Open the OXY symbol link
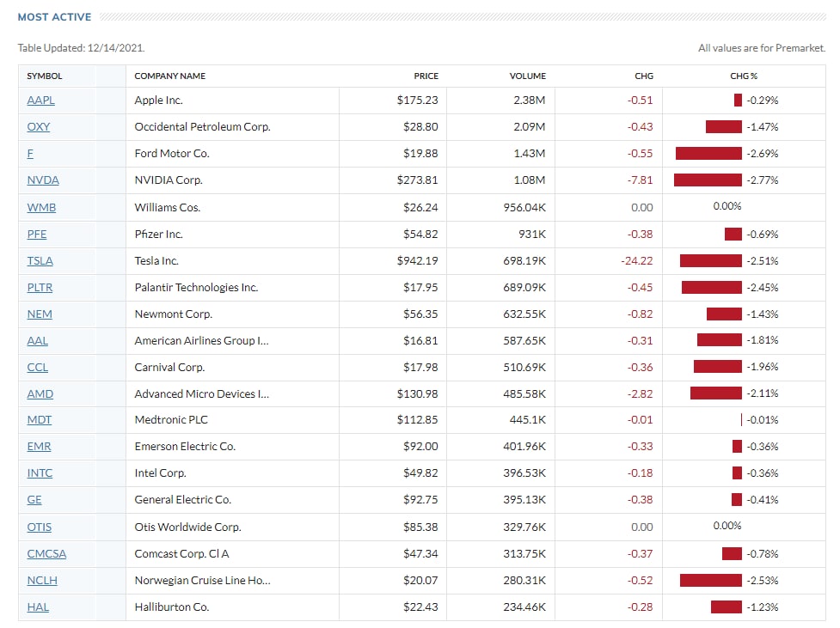Viewport: 840px width, 628px height. click(39, 127)
